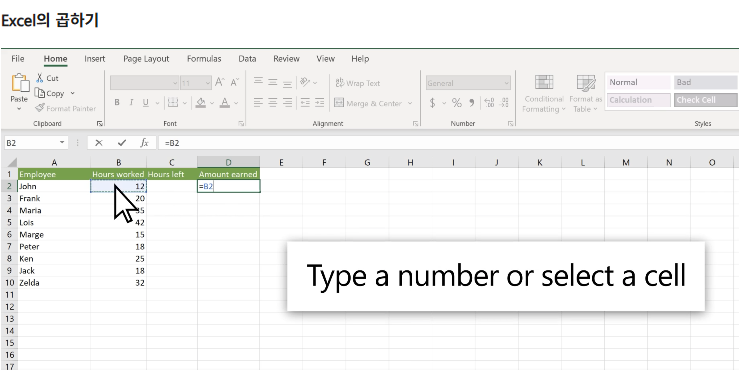Screen dimensions: 739x370
Task: Click the Font Color letter A icon
Action: [x=225, y=102]
